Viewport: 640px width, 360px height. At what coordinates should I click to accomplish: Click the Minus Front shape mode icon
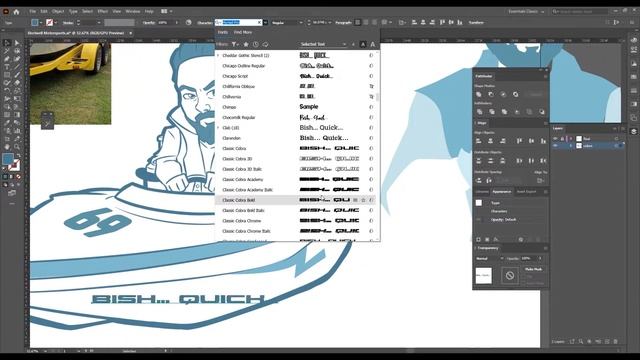point(491,94)
